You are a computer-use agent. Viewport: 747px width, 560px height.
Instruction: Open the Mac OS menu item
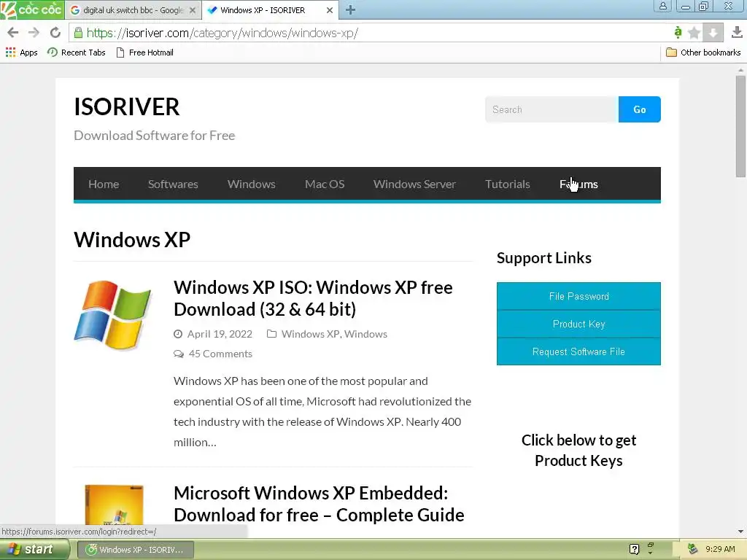325,184
